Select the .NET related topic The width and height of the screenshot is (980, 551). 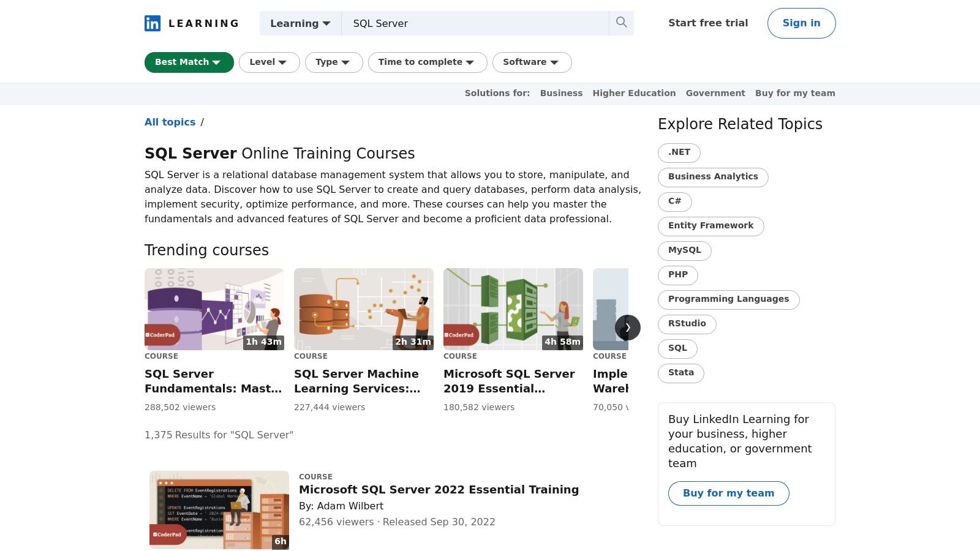coord(679,152)
